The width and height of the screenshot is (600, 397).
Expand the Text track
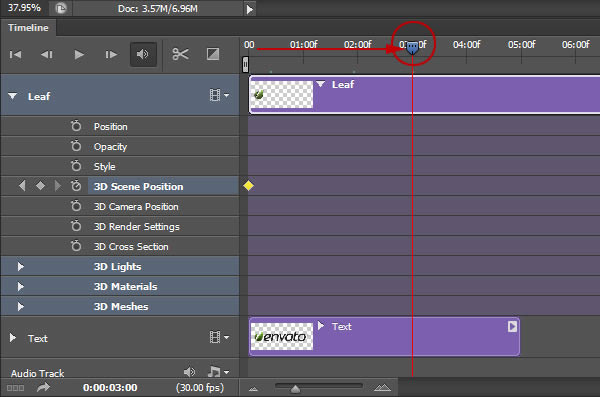point(13,338)
